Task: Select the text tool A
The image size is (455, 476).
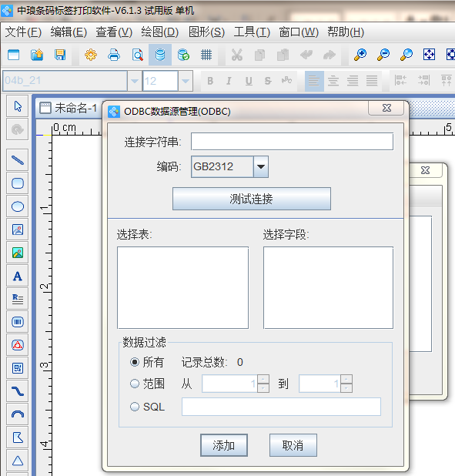Action: point(18,277)
